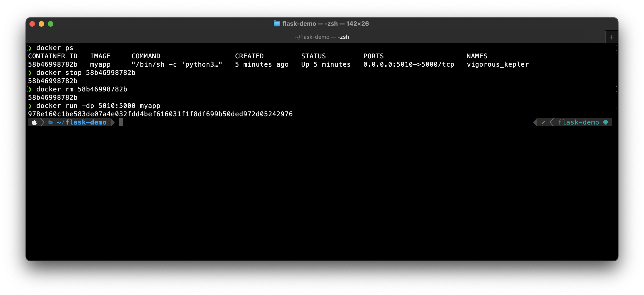Click flask-demo label on right prompt
This screenshot has height=295, width=644.
click(x=578, y=122)
